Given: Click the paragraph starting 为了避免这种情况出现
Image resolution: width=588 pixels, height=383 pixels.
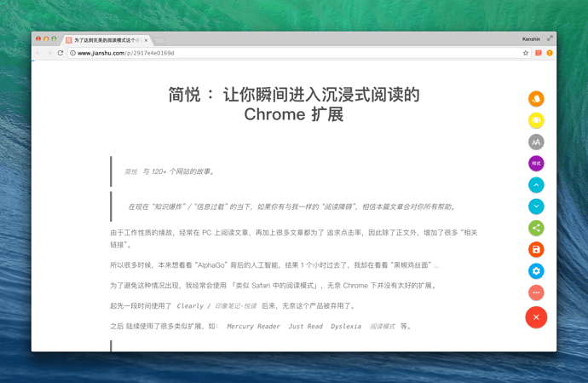Looking at the screenshot, I should click(x=274, y=286).
